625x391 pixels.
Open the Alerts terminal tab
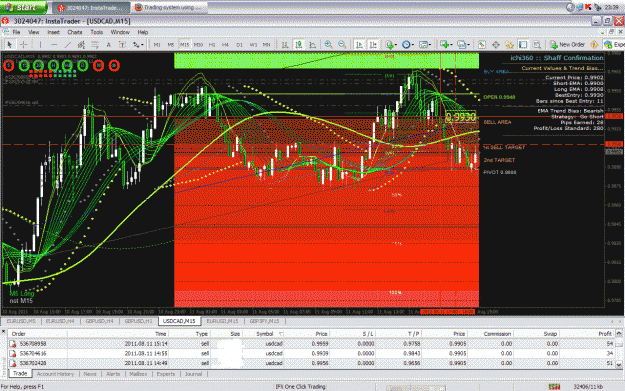coord(113,374)
